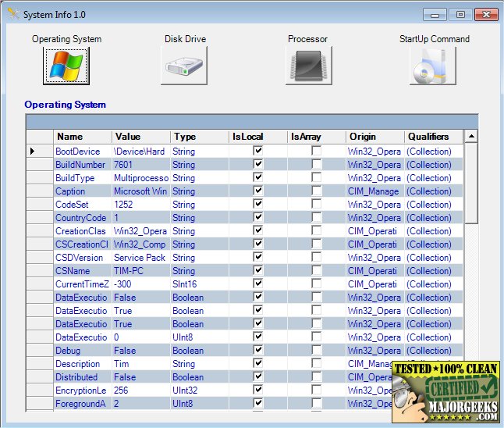Click the Operating System Windows logo icon

[x=66, y=66]
